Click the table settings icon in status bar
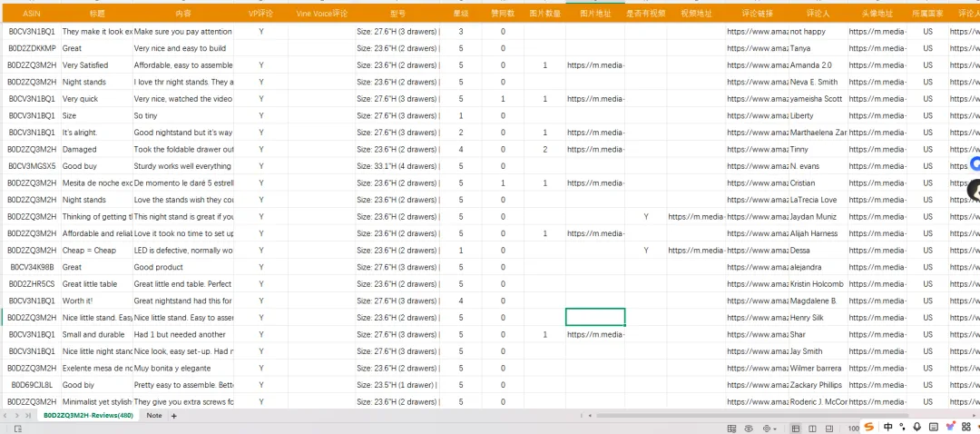The width and height of the screenshot is (980, 434). click(732, 429)
